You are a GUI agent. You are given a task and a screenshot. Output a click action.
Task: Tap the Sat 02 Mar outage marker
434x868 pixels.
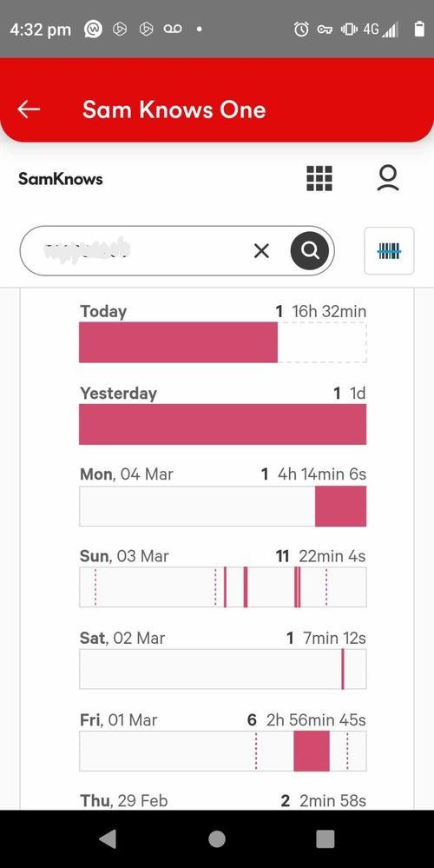[343, 669]
